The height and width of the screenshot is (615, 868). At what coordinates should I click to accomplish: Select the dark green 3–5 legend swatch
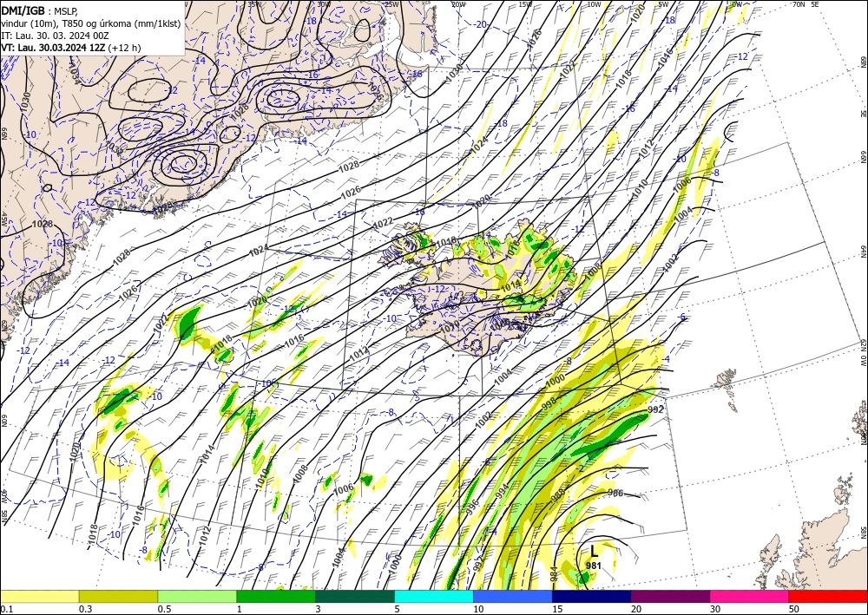[355, 596]
